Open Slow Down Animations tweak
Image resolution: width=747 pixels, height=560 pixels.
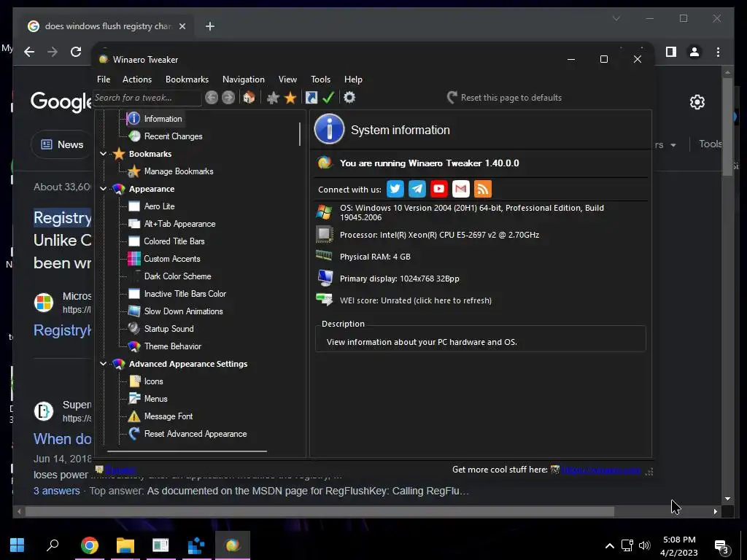pos(183,311)
